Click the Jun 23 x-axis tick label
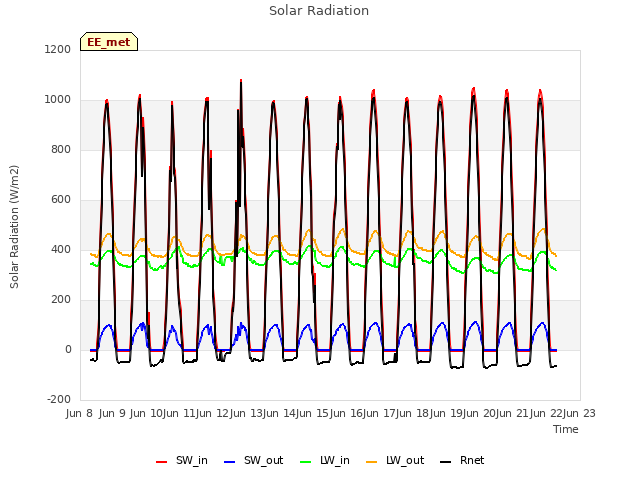 point(579,413)
